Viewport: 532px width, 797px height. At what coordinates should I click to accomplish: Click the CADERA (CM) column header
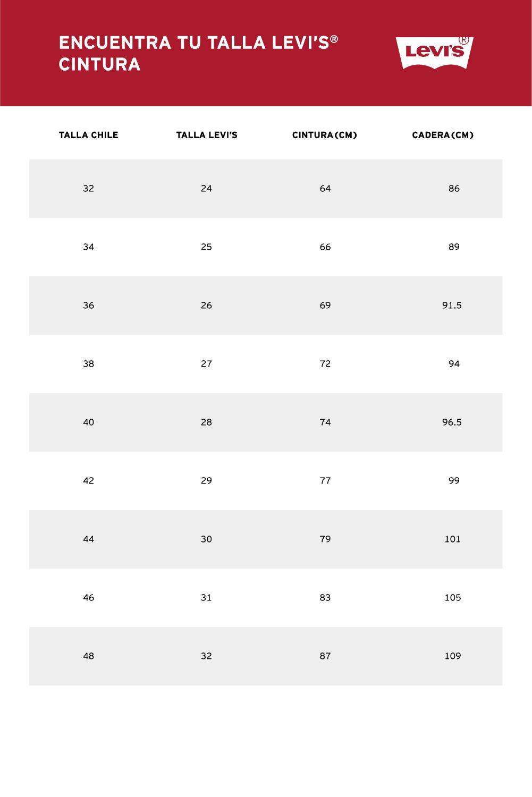click(x=443, y=135)
